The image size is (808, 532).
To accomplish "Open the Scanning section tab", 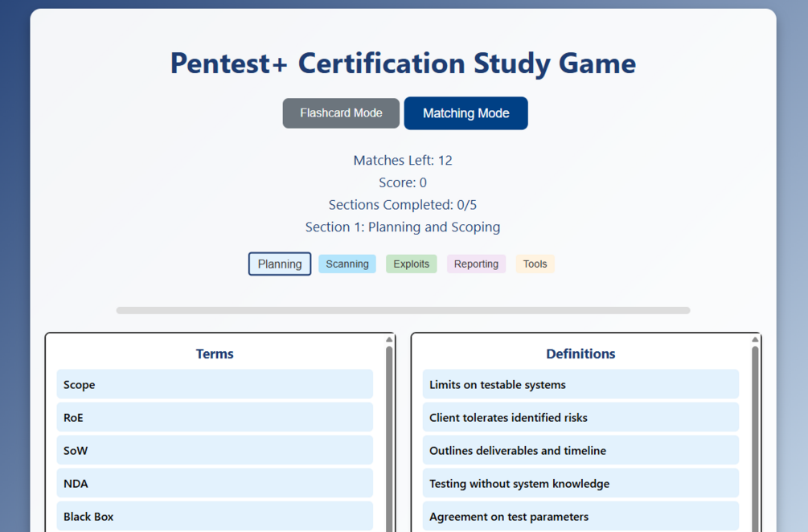I will pyautogui.click(x=347, y=264).
